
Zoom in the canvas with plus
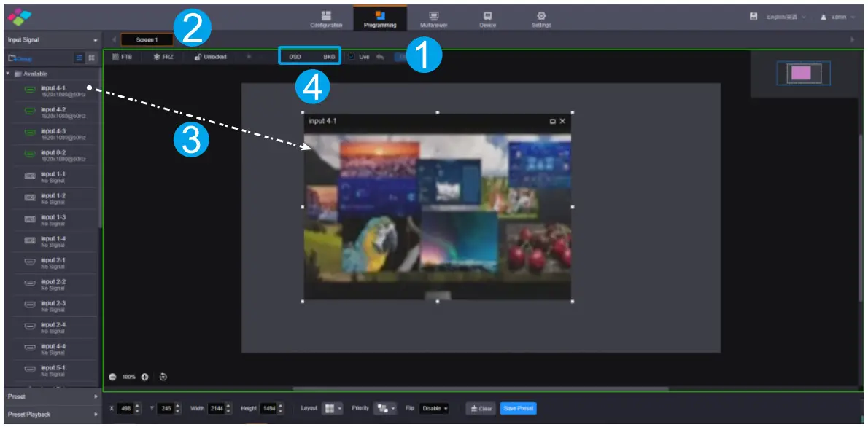(145, 377)
